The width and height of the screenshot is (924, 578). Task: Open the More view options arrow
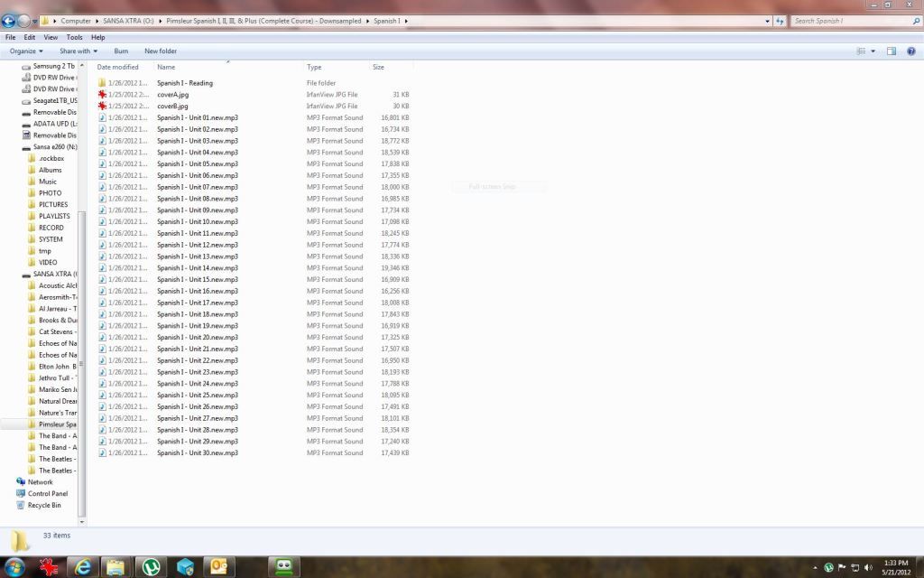[873, 51]
